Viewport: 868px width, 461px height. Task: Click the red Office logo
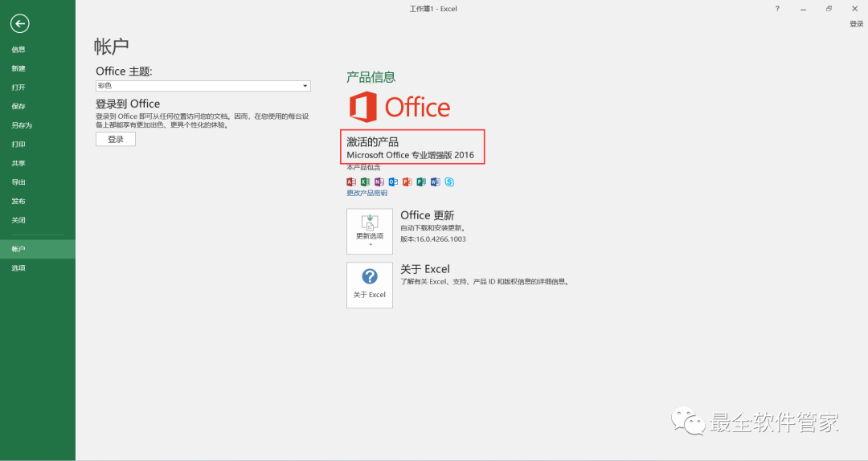[399, 107]
